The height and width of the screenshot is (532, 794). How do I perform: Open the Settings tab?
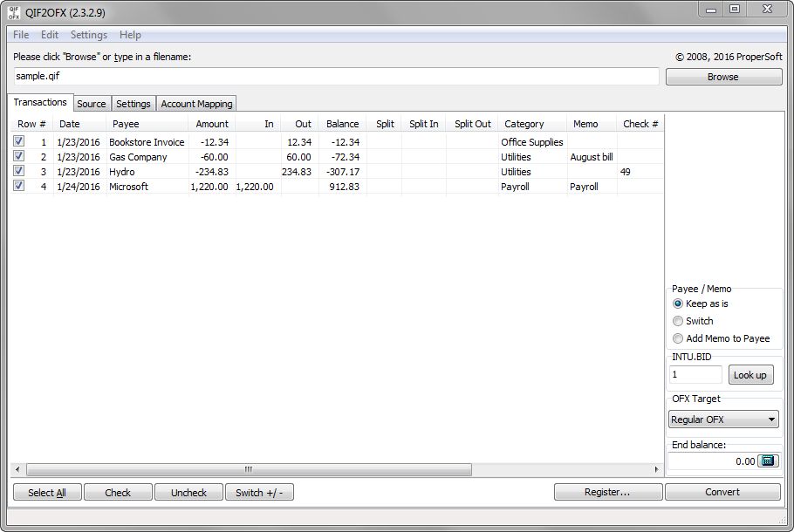coord(133,104)
